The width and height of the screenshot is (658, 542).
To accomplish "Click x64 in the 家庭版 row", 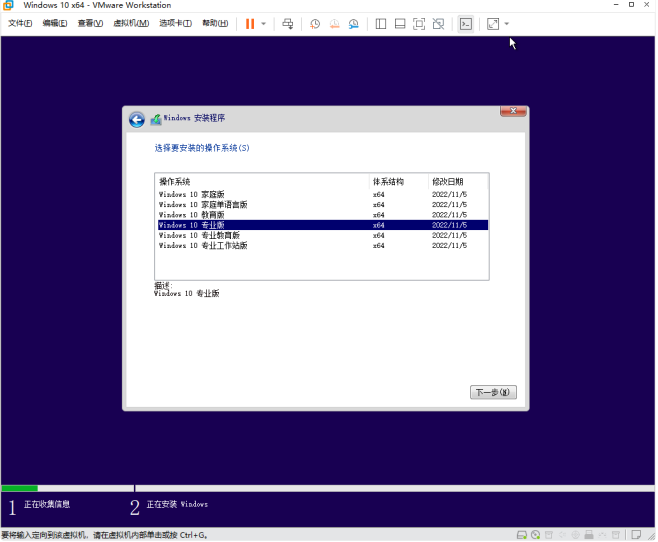I will click(378, 195).
